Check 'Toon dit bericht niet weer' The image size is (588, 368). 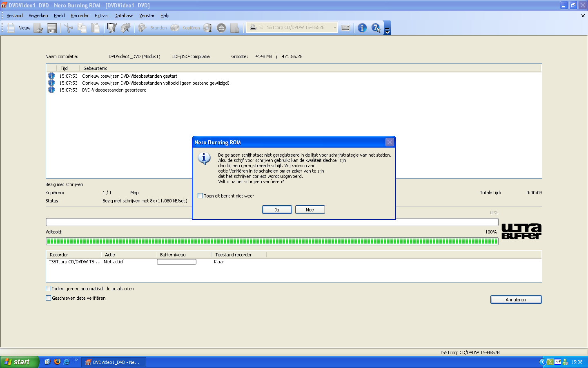point(200,196)
